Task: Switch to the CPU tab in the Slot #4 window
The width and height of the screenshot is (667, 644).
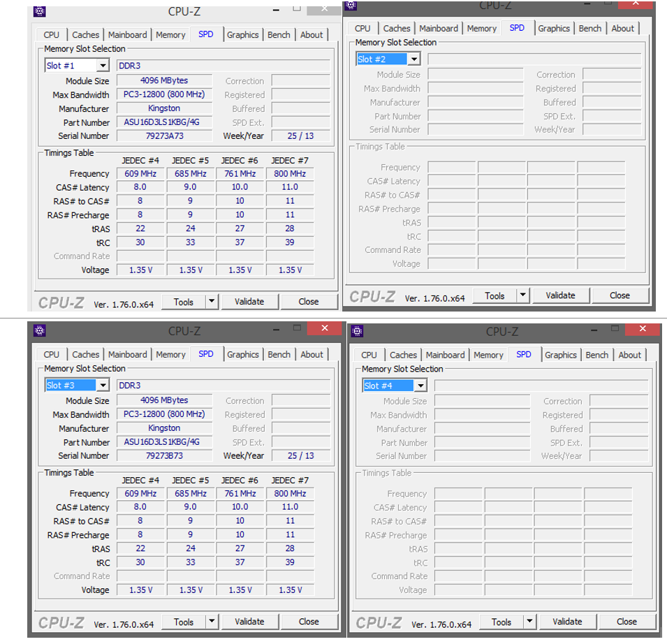Action: pos(369,355)
